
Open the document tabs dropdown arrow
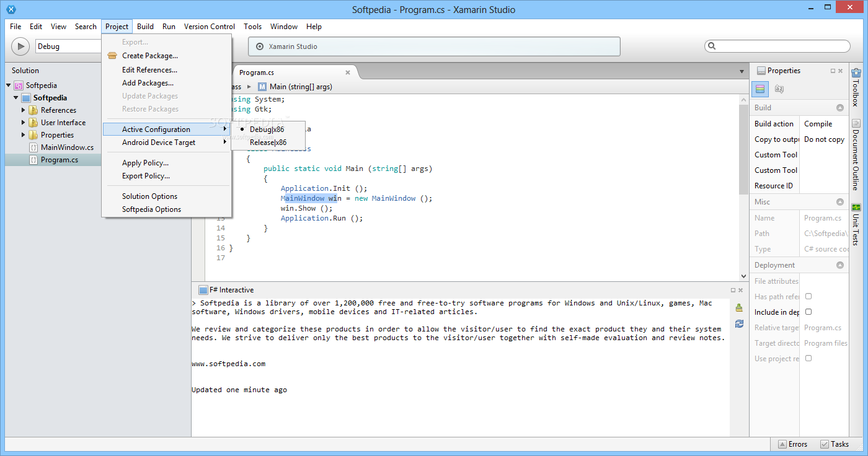742,72
